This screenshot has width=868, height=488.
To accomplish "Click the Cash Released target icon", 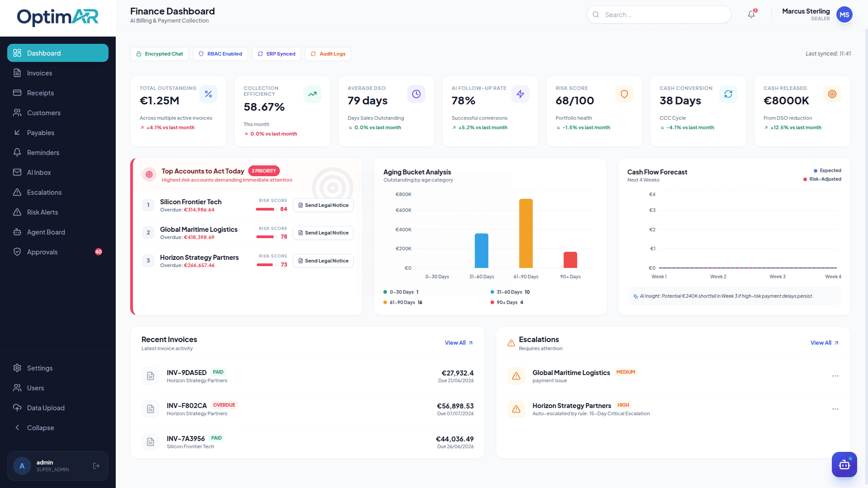I will coord(832,94).
